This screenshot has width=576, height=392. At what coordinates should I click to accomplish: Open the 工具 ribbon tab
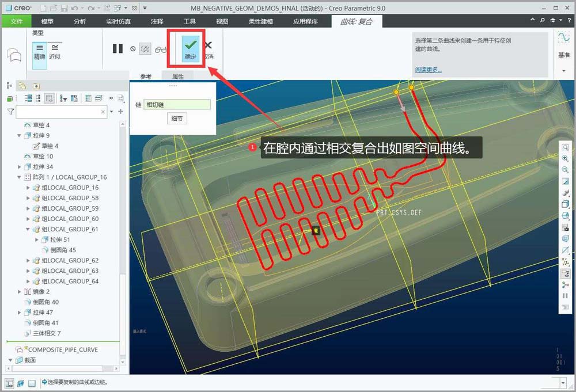pyautogui.click(x=190, y=21)
